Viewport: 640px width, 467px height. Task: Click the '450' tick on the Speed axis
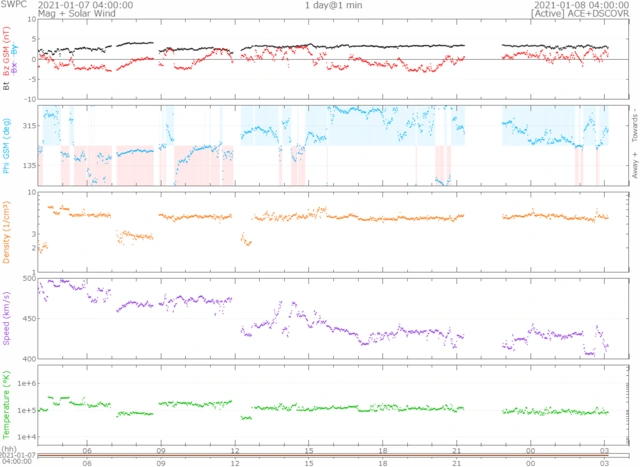pos(29,318)
